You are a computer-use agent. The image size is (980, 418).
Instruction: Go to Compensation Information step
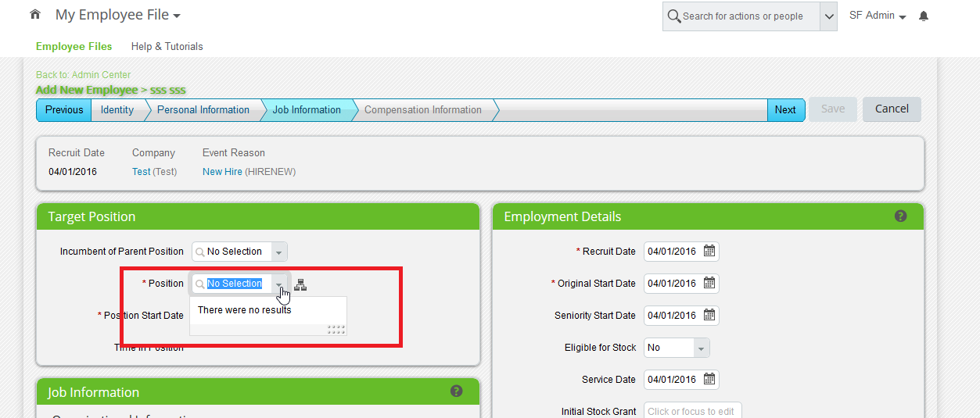tap(423, 110)
